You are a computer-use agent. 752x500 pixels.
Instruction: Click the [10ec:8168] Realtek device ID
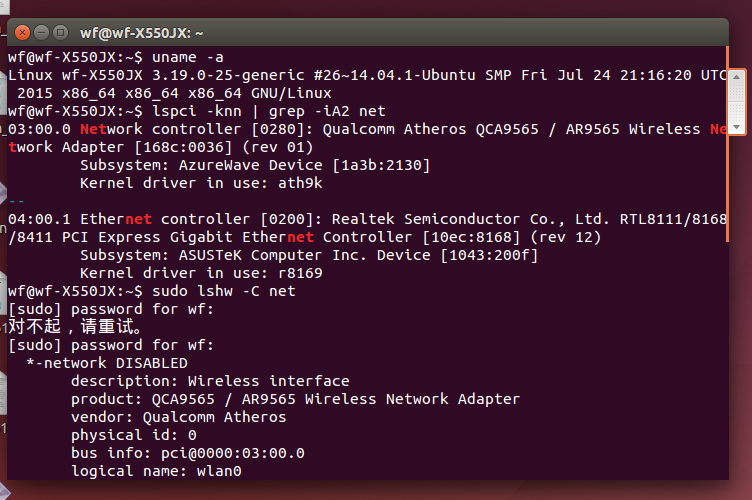pyautogui.click(x=471, y=237)
